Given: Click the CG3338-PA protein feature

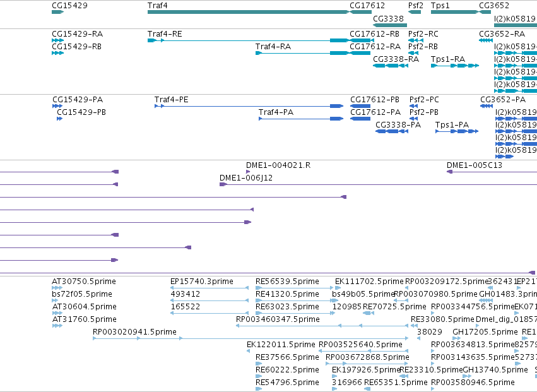Looking at the screenshot, I should 392,131.
